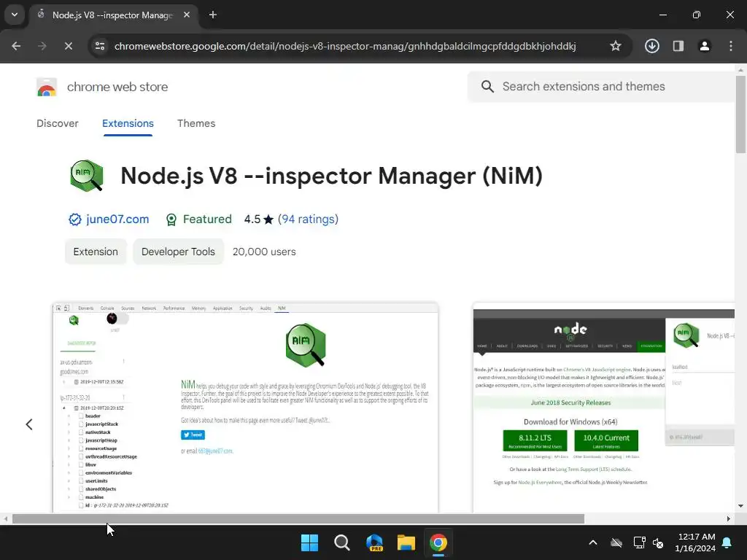Open File Explorer from the taskbar

(x=406, y=542)
